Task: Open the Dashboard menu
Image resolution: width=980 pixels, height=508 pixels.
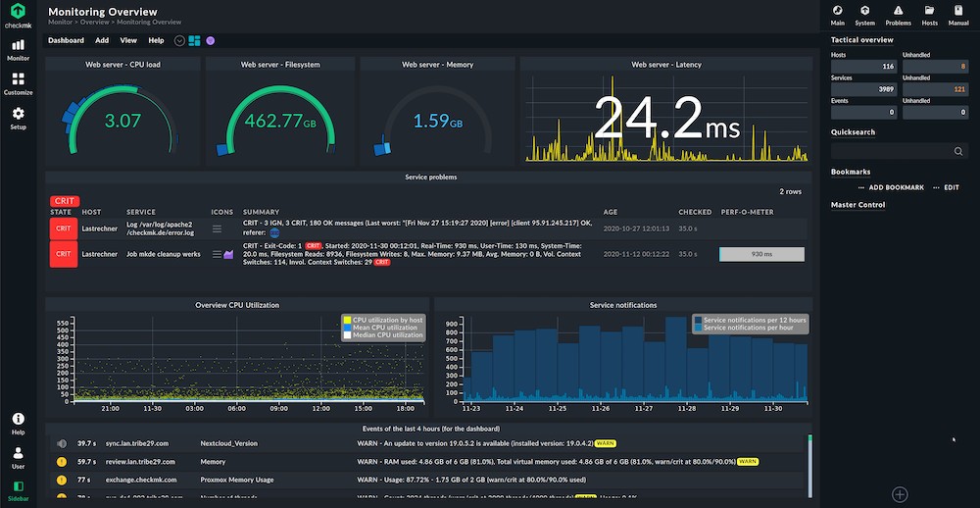Action: click(x=66, y=40)
